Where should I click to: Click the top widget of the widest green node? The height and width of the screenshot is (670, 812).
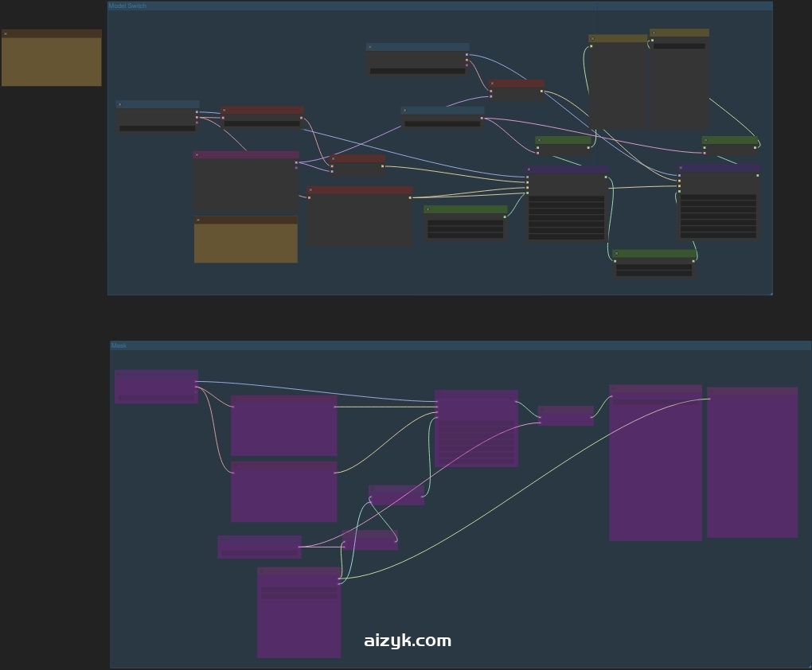465,225
